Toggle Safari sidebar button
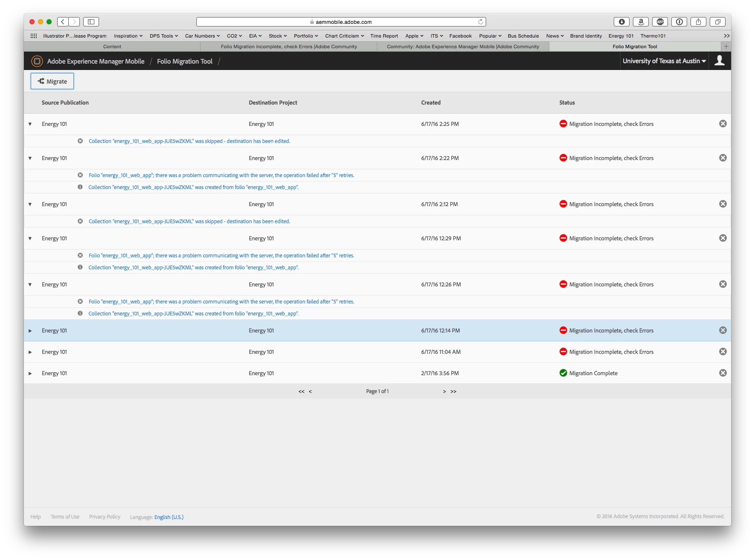755x560 pixels. tap(91, 22)
